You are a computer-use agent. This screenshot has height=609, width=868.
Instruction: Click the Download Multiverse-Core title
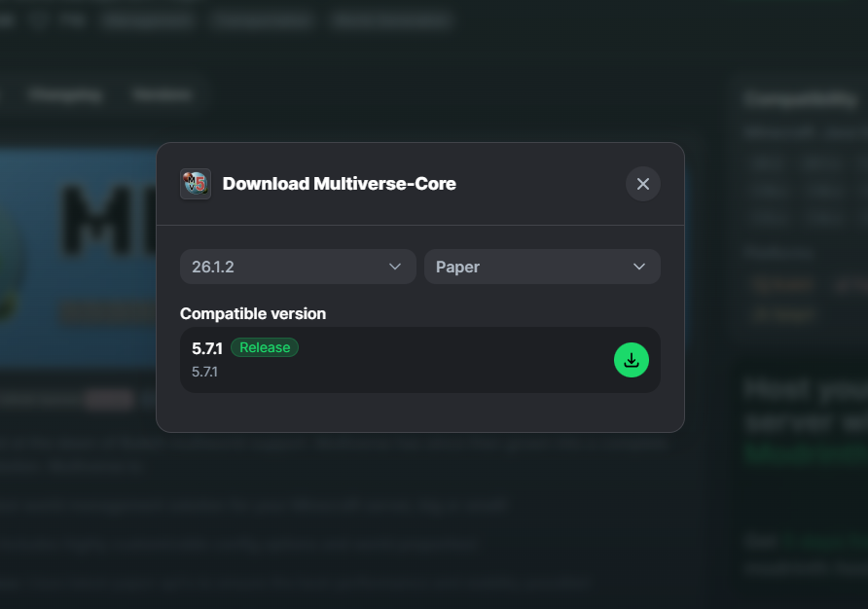pyautogui.click(x=340, y=184)
